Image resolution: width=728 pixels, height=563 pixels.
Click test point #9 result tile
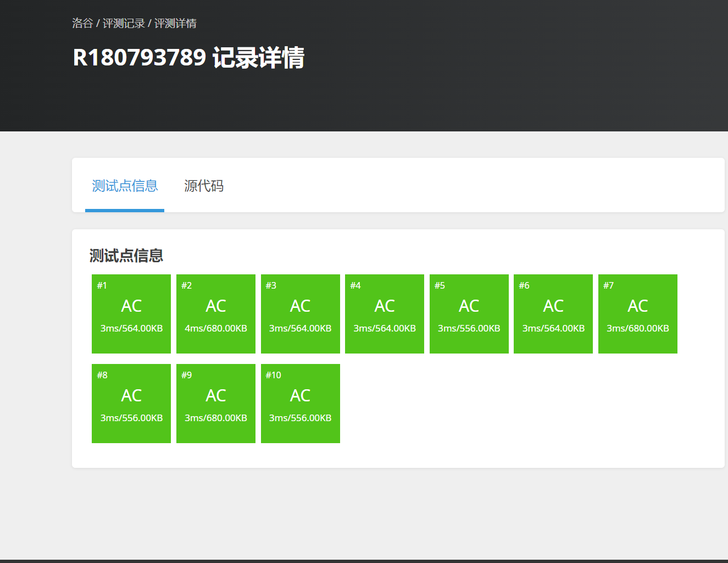[x=216, y=404]
